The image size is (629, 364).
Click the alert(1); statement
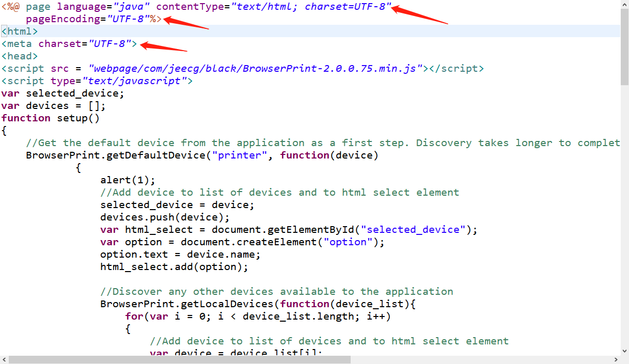[x=128, y=180]
